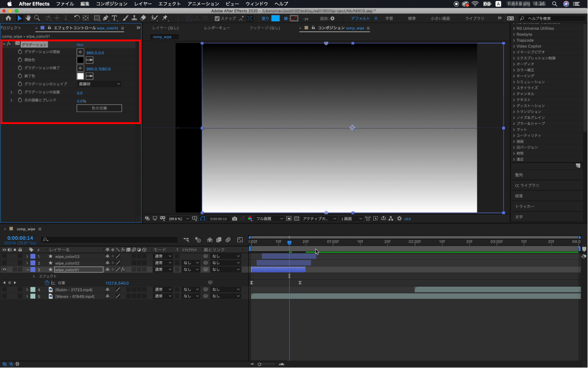Viewport: 588px width, 368px height.
Task: Open グラデーションのシェイプ dropdown (直線状)
Action: pyautogui.click(x=99, y=84)
